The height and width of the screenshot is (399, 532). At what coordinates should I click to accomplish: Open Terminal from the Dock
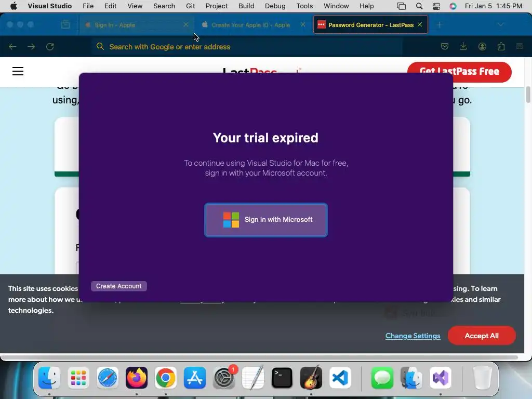tap(282, 378)
